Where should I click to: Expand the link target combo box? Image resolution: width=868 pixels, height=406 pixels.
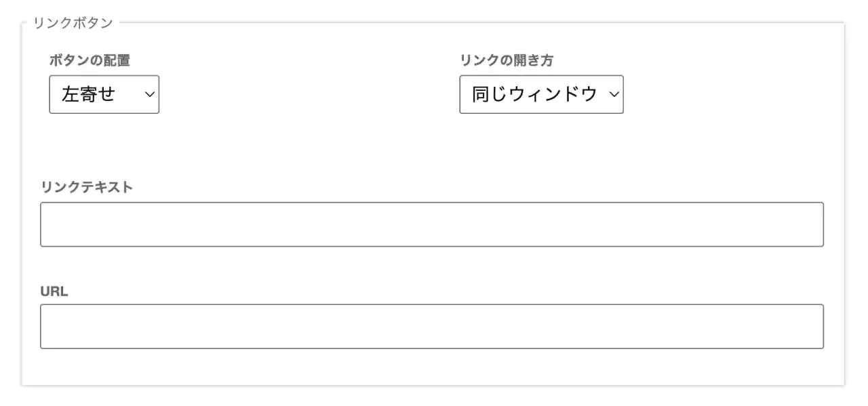541,94
